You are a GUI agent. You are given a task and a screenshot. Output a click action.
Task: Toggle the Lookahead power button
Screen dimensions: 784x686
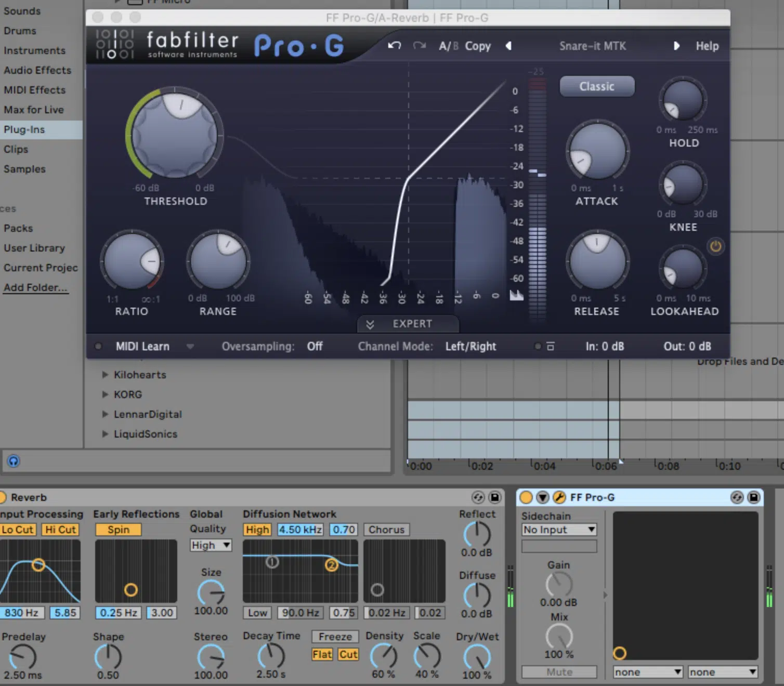(x=716, y=246)
